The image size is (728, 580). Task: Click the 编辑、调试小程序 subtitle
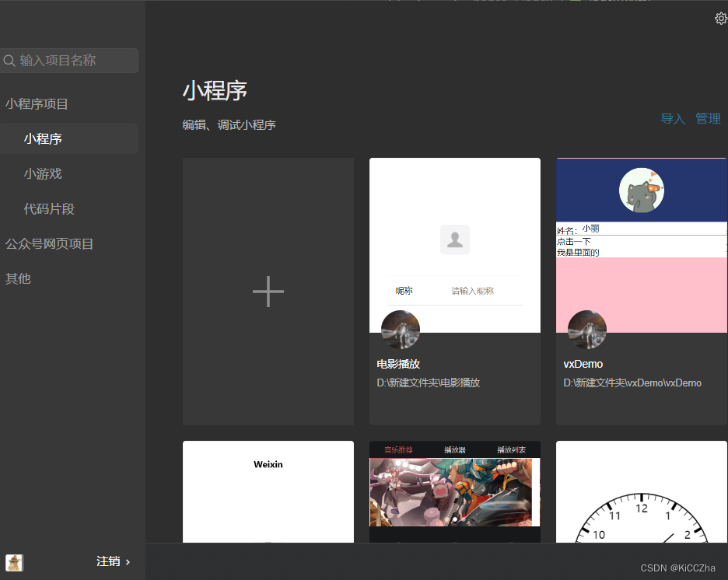point(229,125)
